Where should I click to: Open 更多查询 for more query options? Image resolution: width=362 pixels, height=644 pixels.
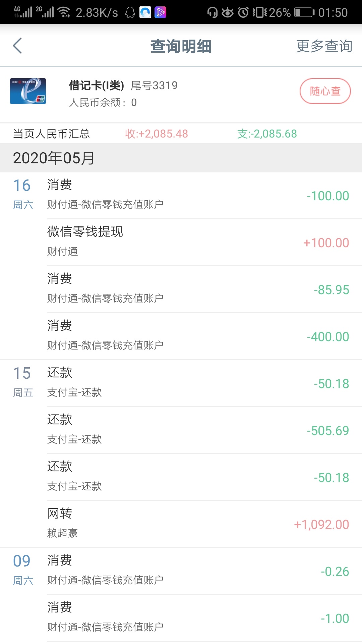click(324, 46)
